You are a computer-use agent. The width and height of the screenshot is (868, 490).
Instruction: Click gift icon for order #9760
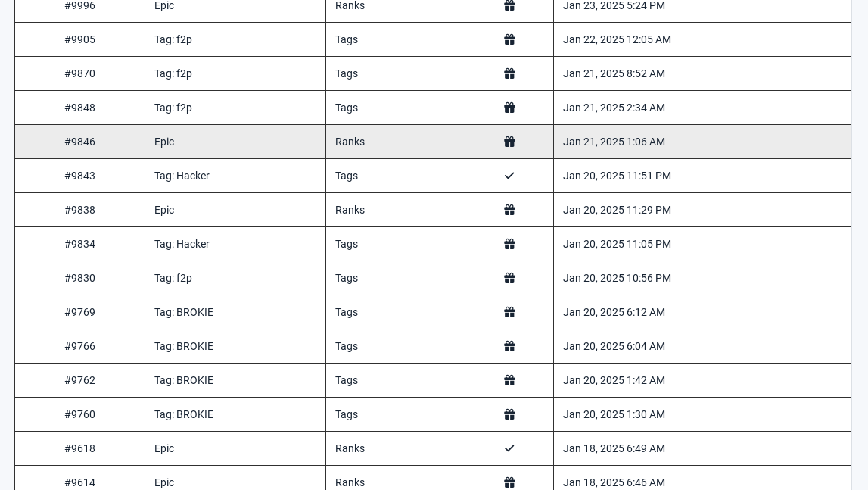click(509, 414)
